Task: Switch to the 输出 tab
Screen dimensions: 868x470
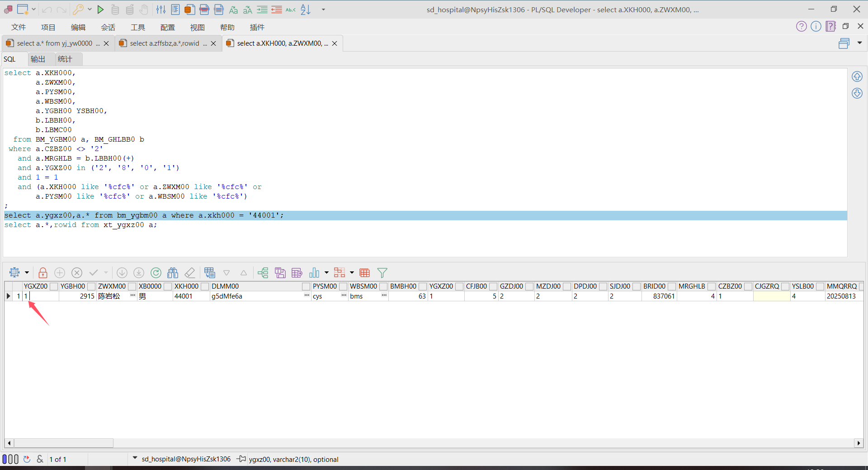Action: coord(38,59)
